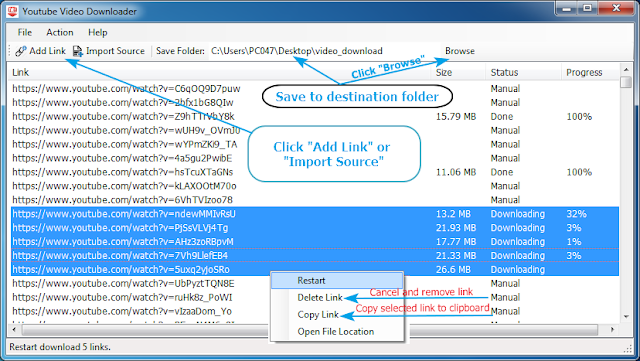This screenshot has width=640, height=361.
Task: Open the File menu
Action: click(x=24, y=32)
